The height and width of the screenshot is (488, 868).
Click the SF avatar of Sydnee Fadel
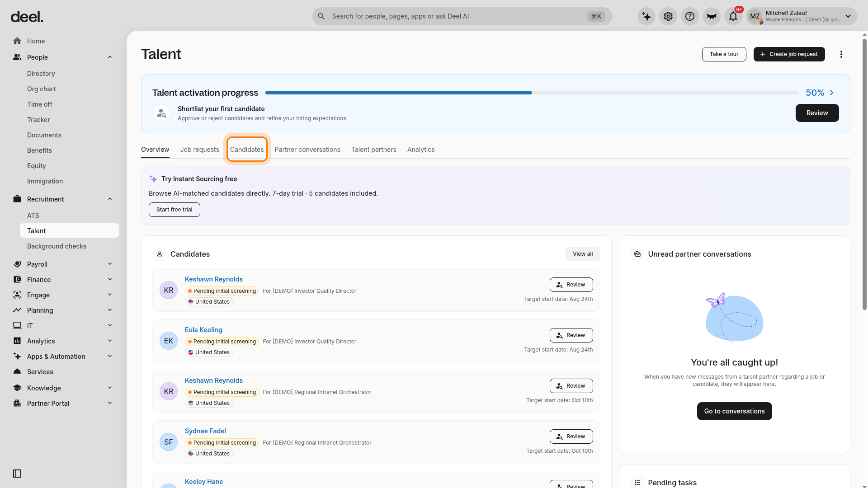(169, 442)
